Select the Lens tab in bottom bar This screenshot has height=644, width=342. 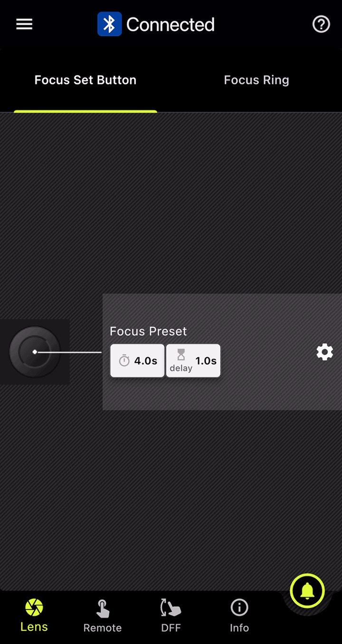pos(34,616)
